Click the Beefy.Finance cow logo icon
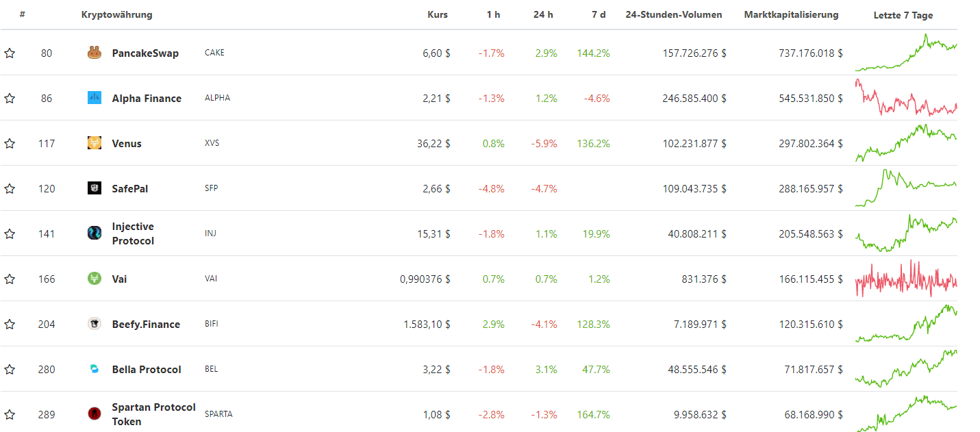Screen dimensions: 980x432 coord(95,324)
